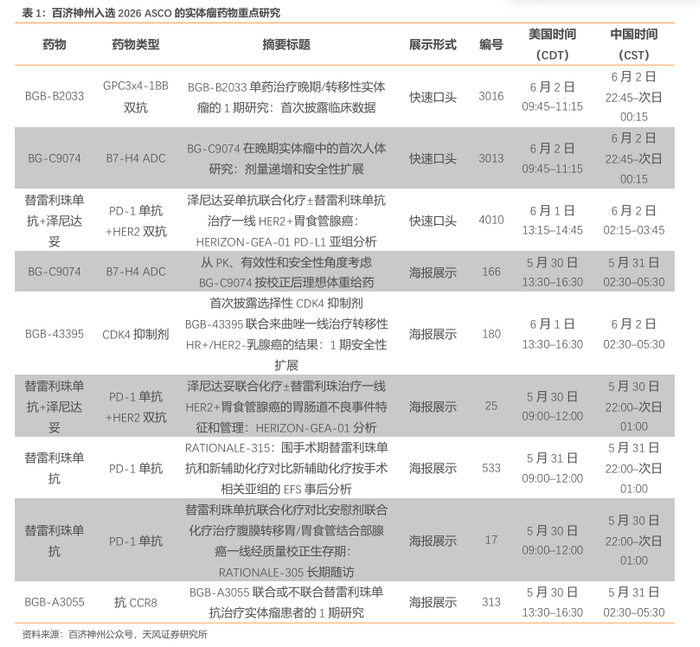Screen dimensions: 700x647
Task: Select the number cell '533'
Action: click(491, 468)
